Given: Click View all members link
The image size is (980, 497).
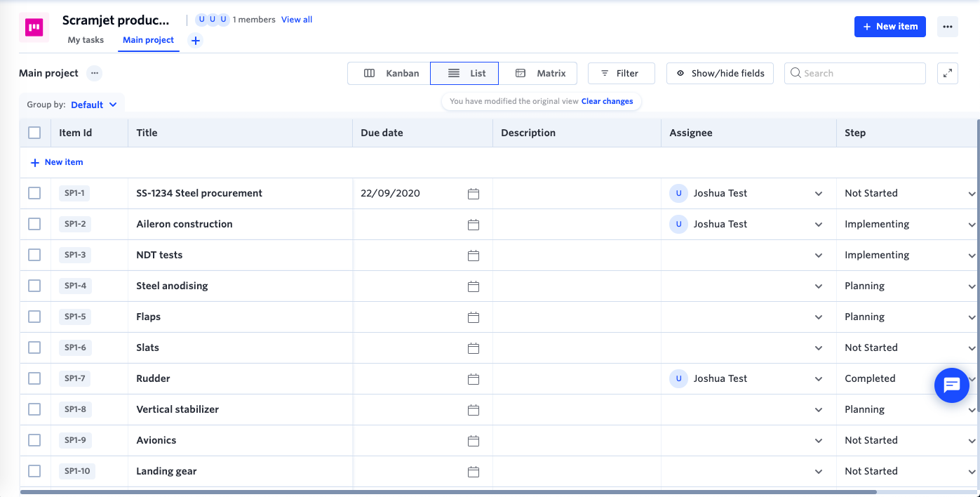Looking at the screenshot, I should point(297,20).
